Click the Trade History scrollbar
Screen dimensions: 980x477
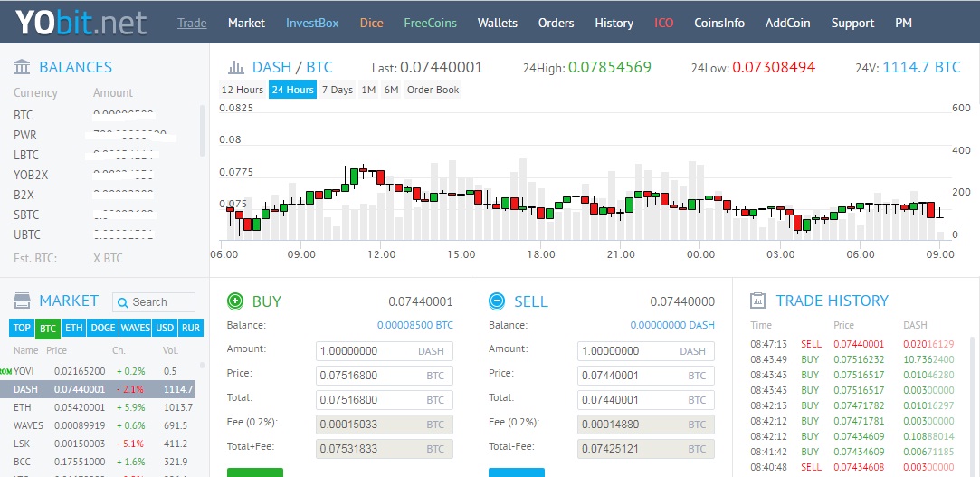tap(971, 406)
